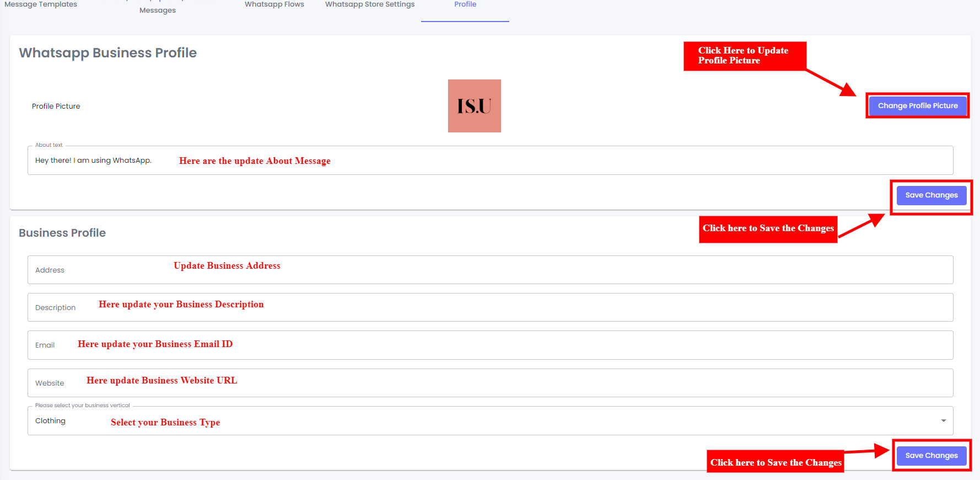The width and height of the screenshot is (980, 480).
Task: Click into the About text field
Action: (496, 161)
